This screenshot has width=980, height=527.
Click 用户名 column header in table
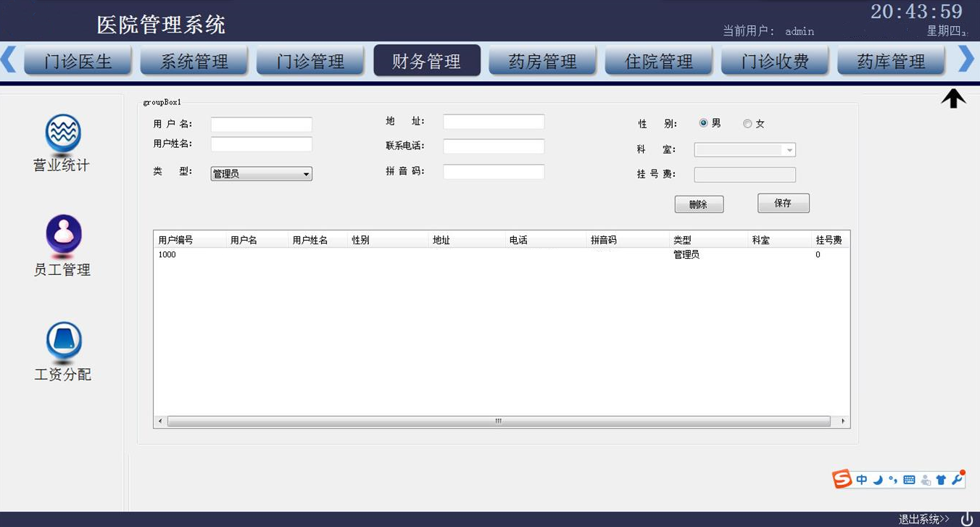click(x=257, y=240)
